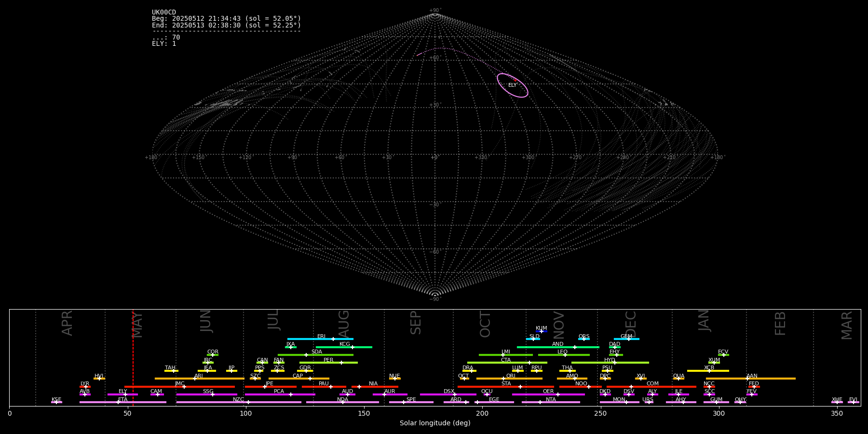Click the AUG month label

(x=344, y=324)
